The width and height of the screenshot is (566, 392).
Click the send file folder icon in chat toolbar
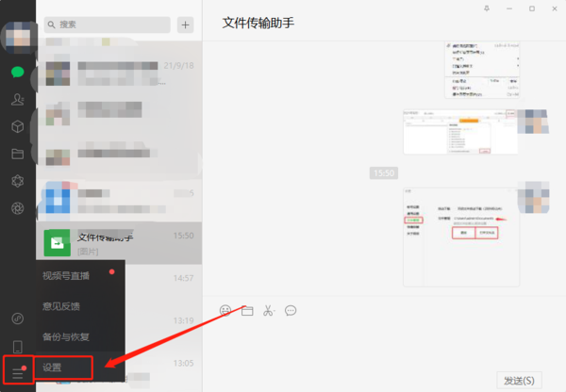coord(247,311)
